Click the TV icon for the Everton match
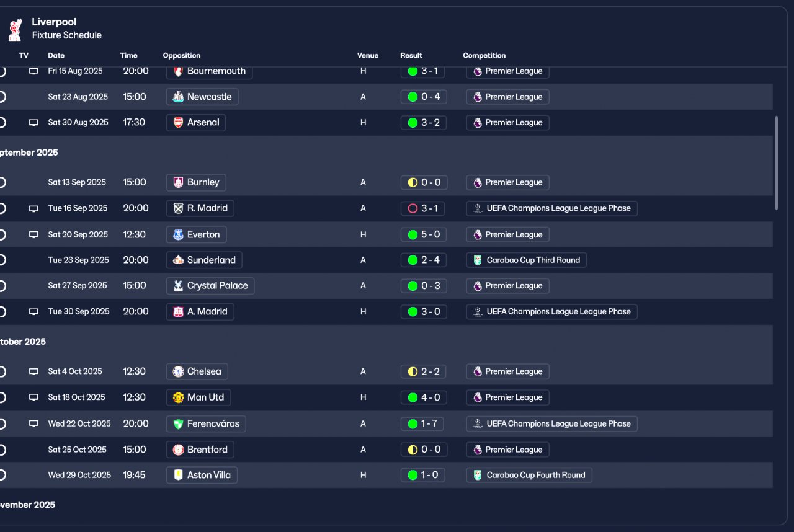The width and height of the screenshot is (794, 532). click(x=33, y=235)
